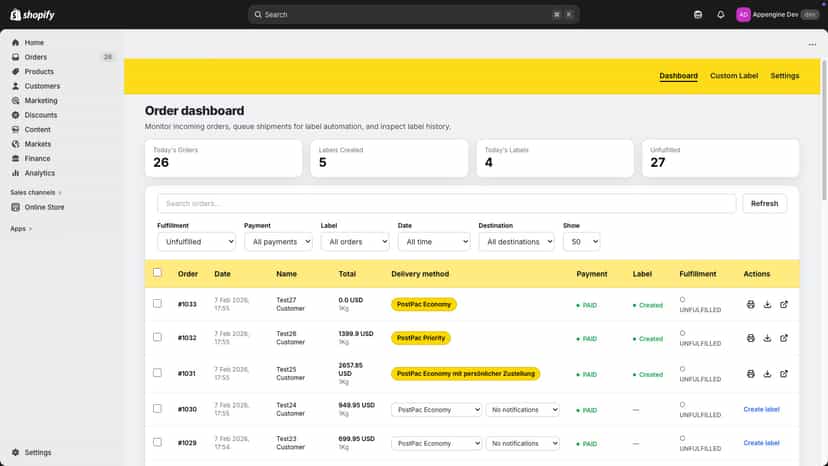Viewport: 828px width, 466px height.
Task: Click the three-dot more options icon
Action: point(812,44)
